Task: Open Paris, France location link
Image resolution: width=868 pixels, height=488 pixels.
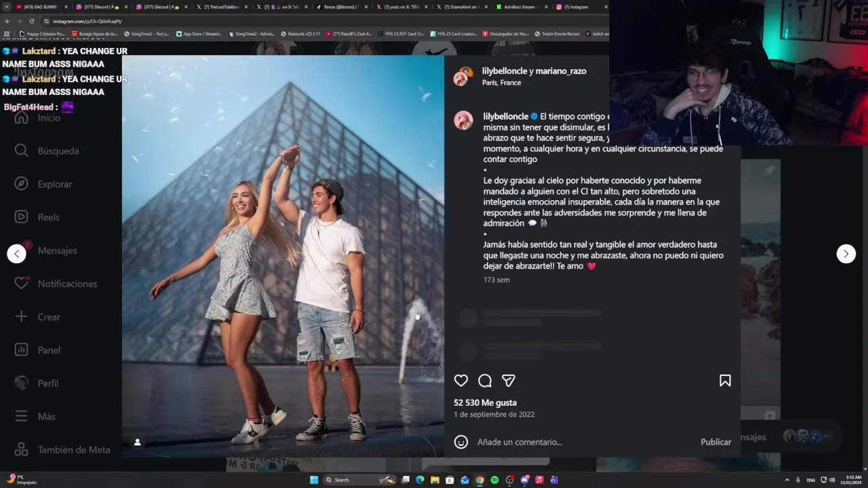Action: click(502, 83)
